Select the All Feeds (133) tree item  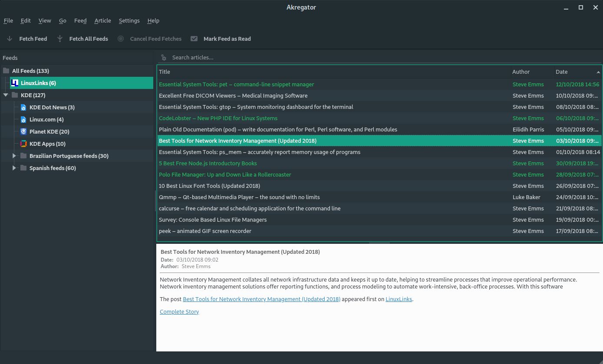[30, 71]
